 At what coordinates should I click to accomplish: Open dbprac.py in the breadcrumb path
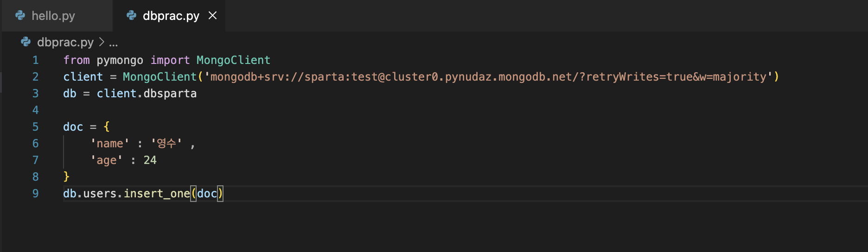point(65,42)
